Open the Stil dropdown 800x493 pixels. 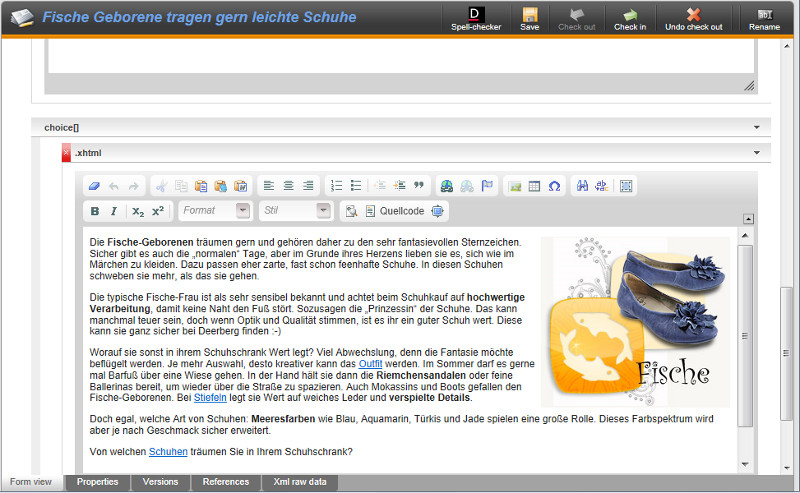coord(295,211)
